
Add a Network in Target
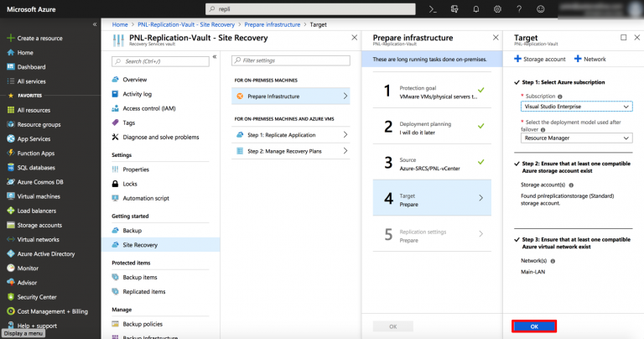pyautogui.click(x=589, y=60)
